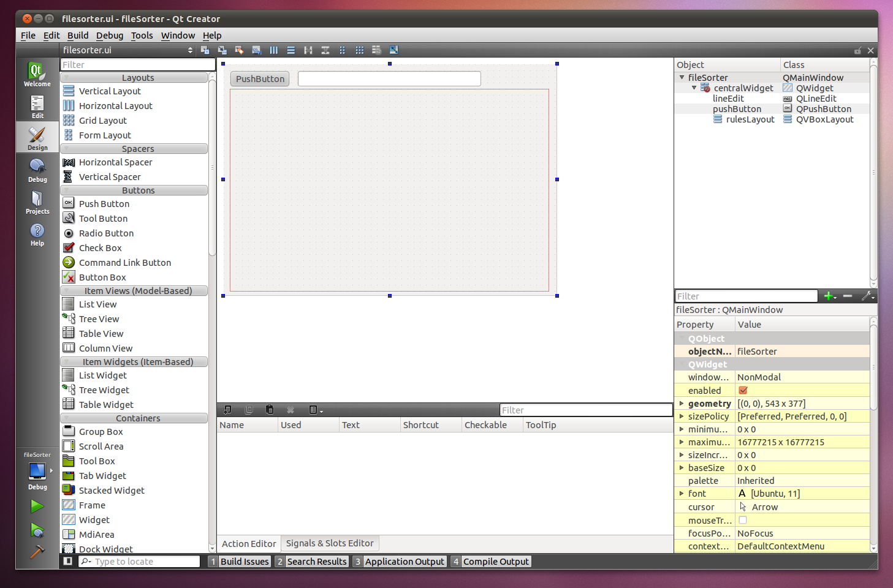
Task: Expand the geometry property row
Action: point(681,404)
